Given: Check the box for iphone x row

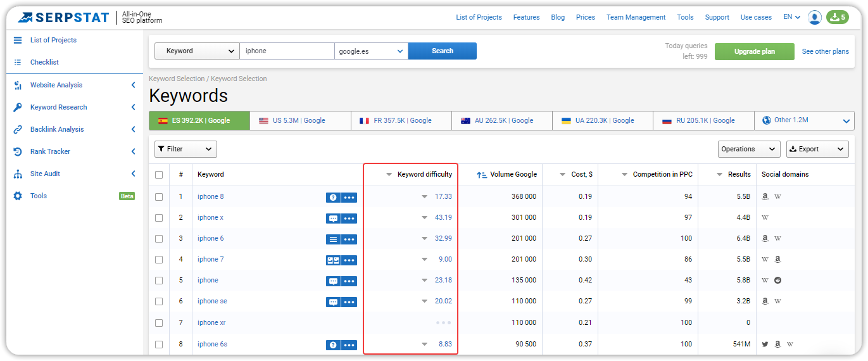Looking at the screenshot, I should [159, 218].
